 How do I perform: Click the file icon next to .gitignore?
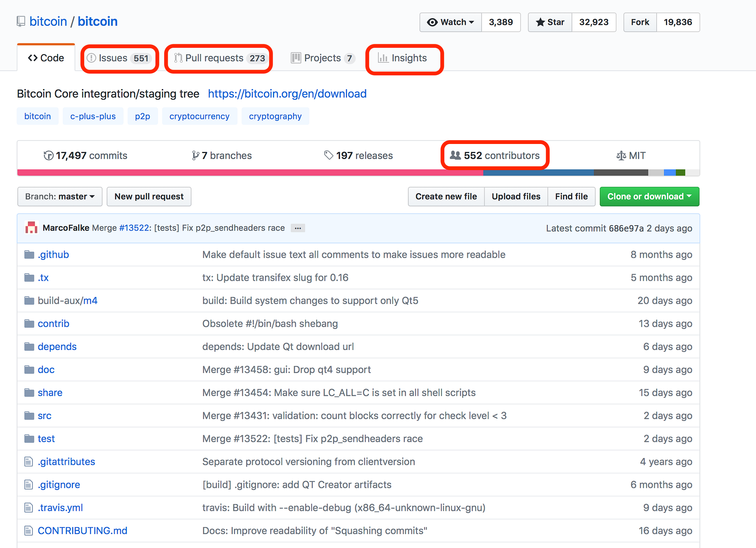(29, 485)
